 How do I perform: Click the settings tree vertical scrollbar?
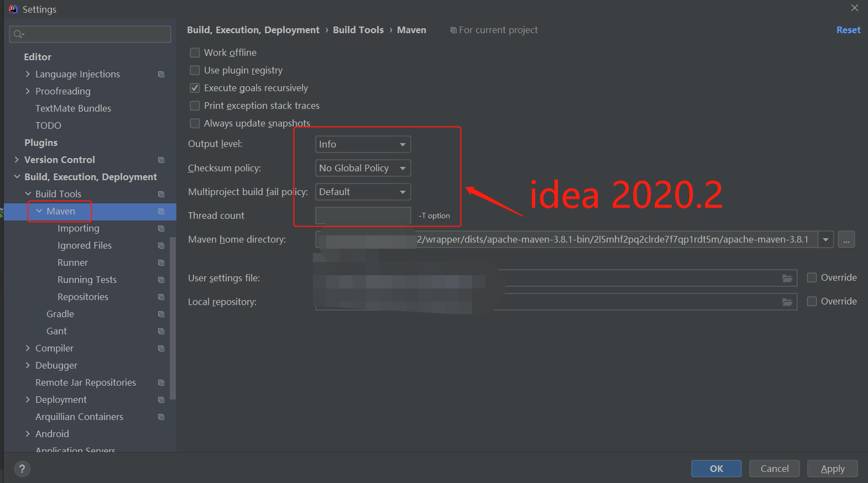[173, 318]
